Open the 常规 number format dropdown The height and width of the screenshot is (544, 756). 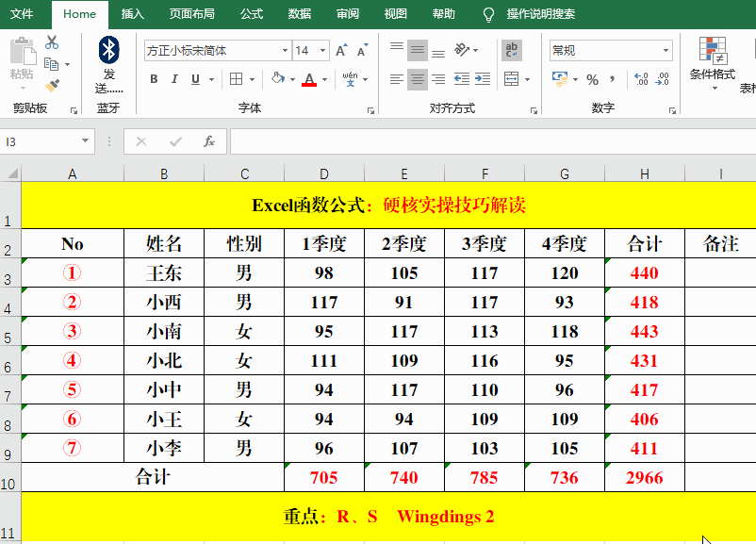[666, 49]
